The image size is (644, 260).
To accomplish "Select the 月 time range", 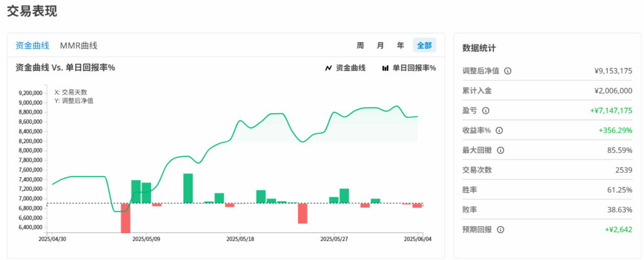I will [x=380, y=45].
